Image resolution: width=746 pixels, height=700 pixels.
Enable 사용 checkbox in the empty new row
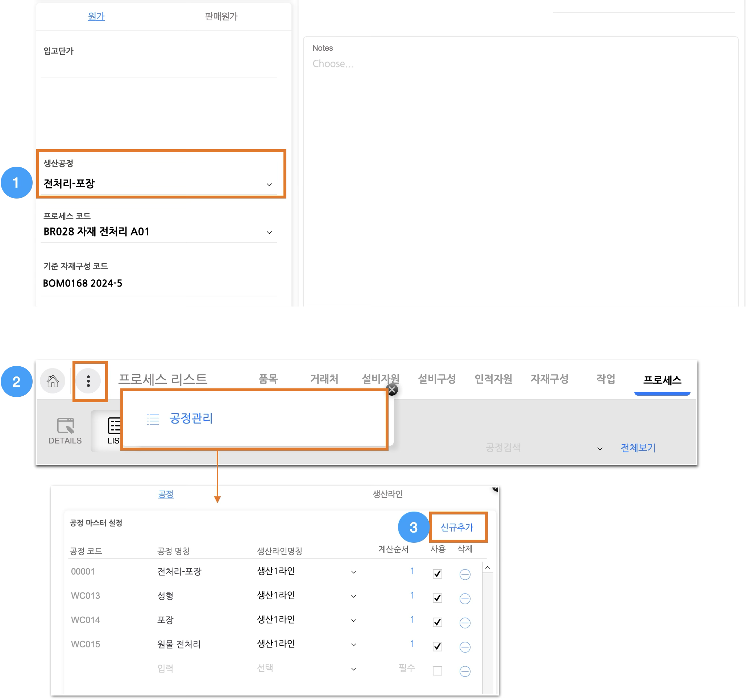pyautogui.click(x=437, y=671)
